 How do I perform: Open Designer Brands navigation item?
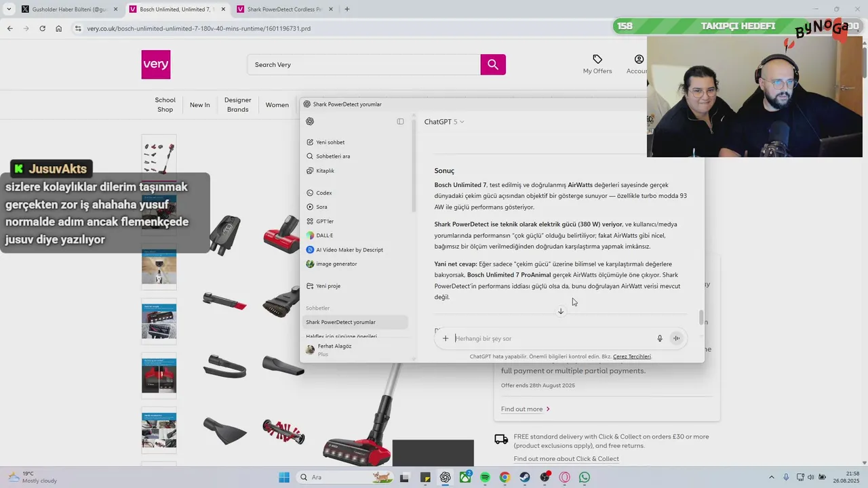pyautogui.click(x=238, y=104)
